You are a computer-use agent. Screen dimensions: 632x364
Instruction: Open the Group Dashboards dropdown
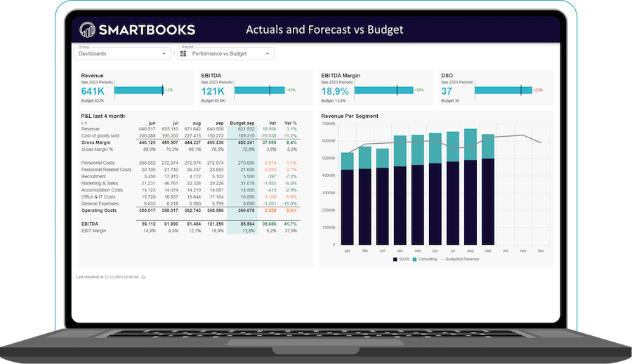click(122, 53)
